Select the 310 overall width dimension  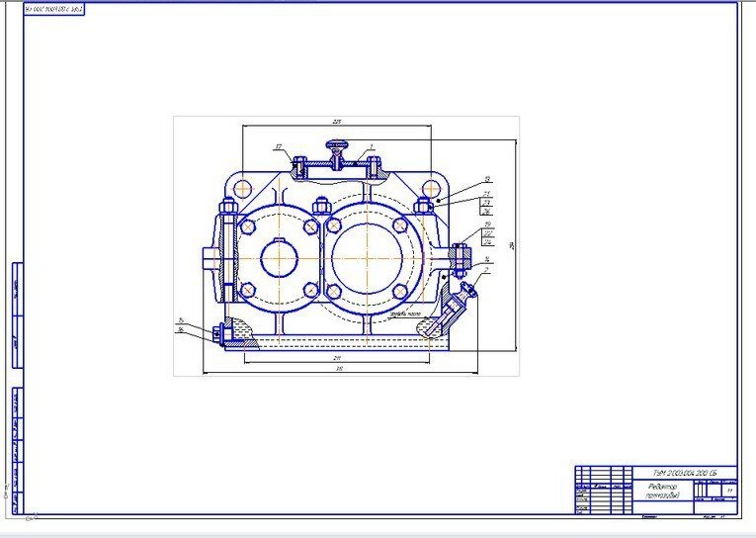(x=339, y=369)
